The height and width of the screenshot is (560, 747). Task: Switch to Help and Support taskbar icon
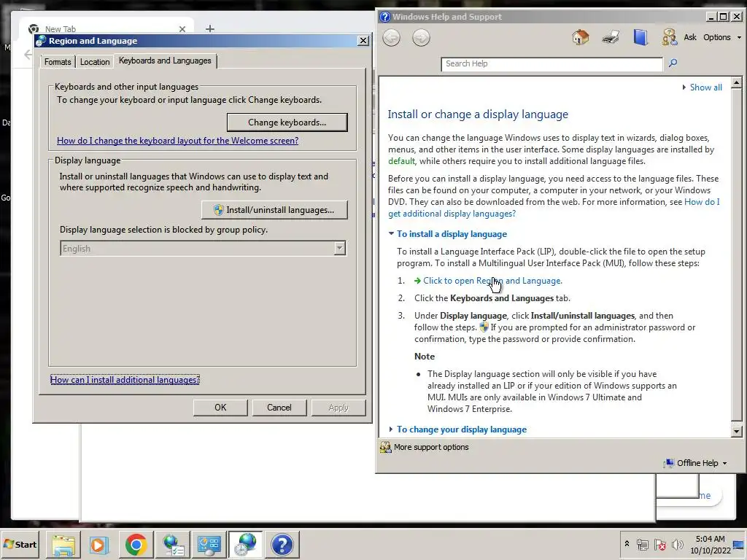282,545
